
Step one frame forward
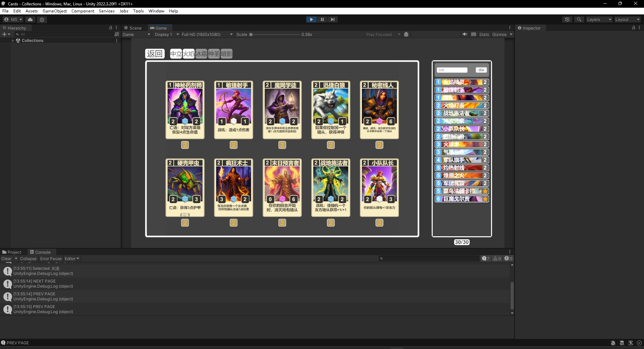click(332, 19)
